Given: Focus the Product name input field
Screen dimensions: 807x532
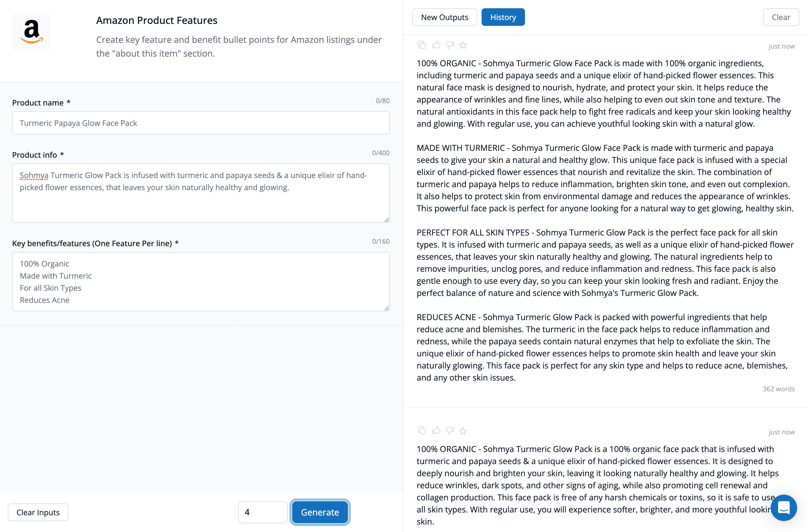Looking at the screenshot, I should pos(201,123).
